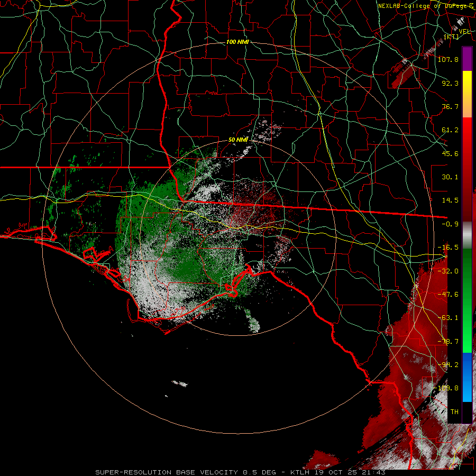Screen dimensions: 476x476
Task: Click the 76.7 legend value
Action: click(450, 106)
